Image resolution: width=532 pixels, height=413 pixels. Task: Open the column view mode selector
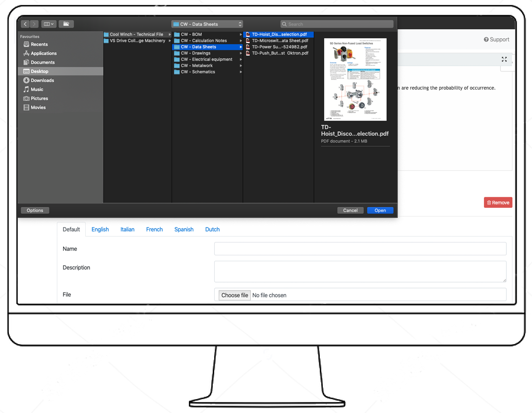click(x=49, y=24)
